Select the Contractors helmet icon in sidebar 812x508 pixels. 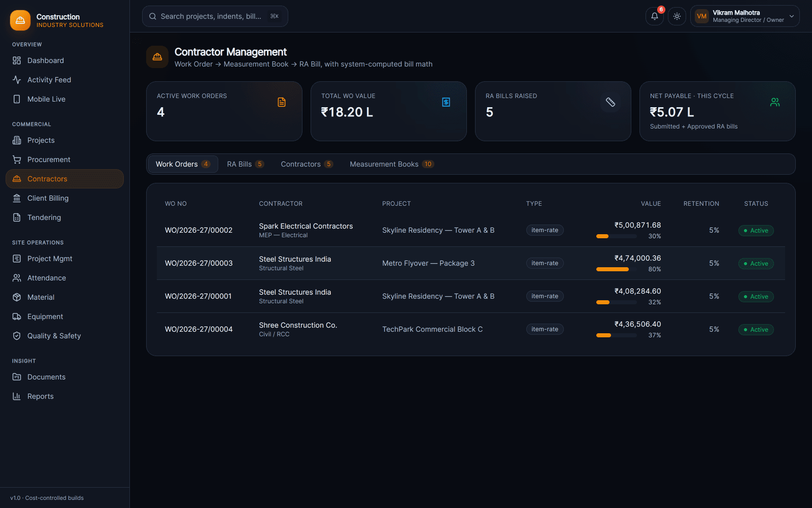[17, 179]
